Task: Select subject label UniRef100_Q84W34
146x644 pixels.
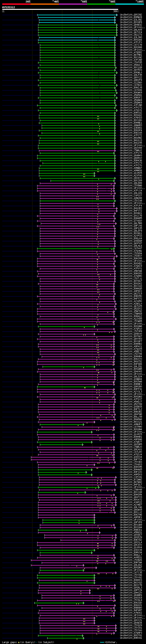Action: tap(131, 623)
